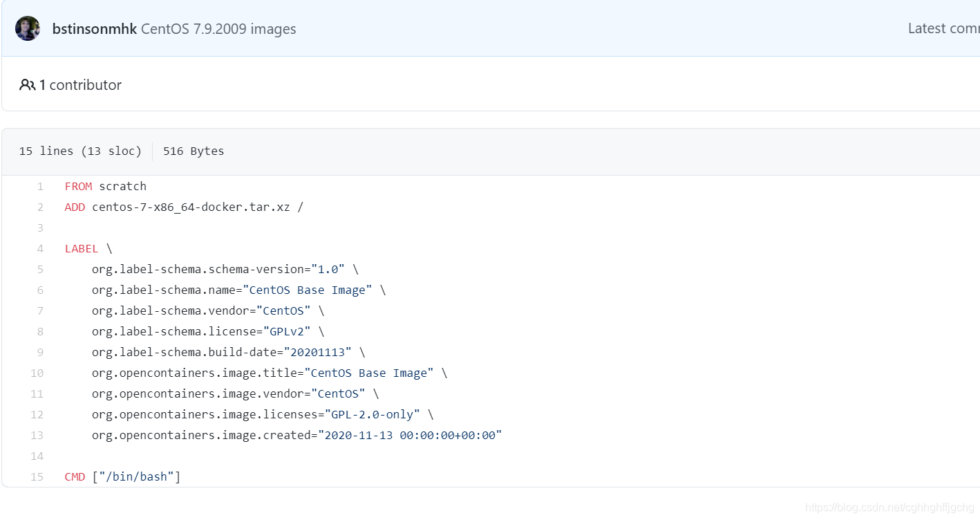Click the opencontainers.image.vendor="CentOS" line
Screen dimensions: 980x520
[x=236, y=393]
